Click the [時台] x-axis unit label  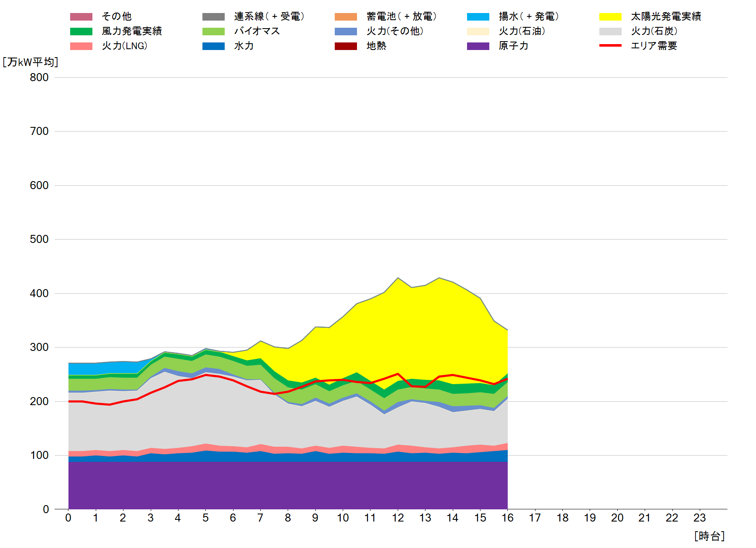pos(710,536)
